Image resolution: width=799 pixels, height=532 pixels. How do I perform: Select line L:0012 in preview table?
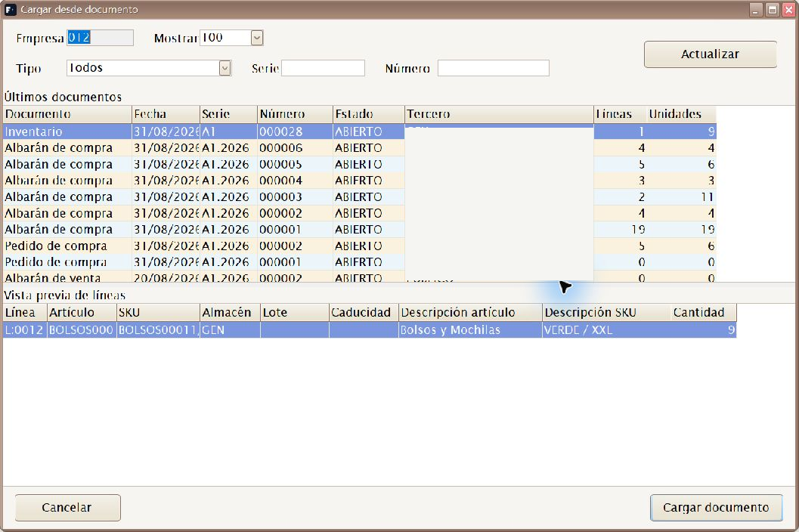point(370,329)
